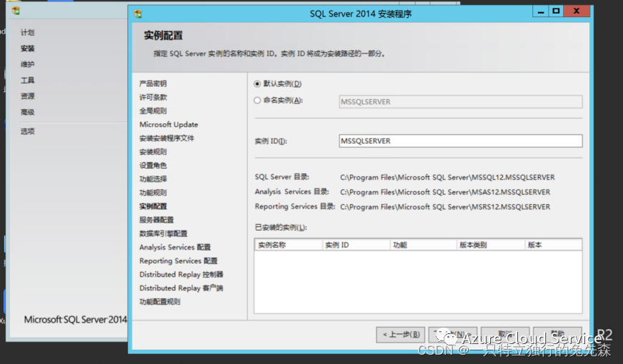The image size is (623, 364).
Task: Click the 下一步 next button
Action: click(x=453, y=334)
